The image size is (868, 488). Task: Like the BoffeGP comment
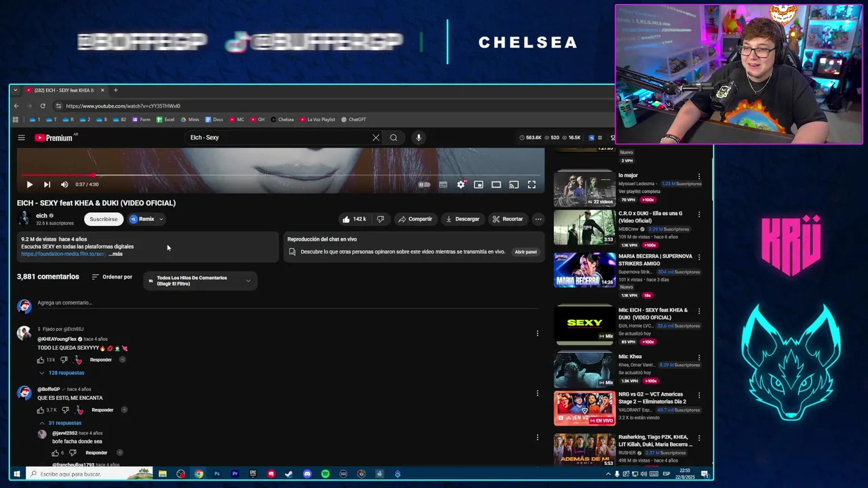[41, 410]
